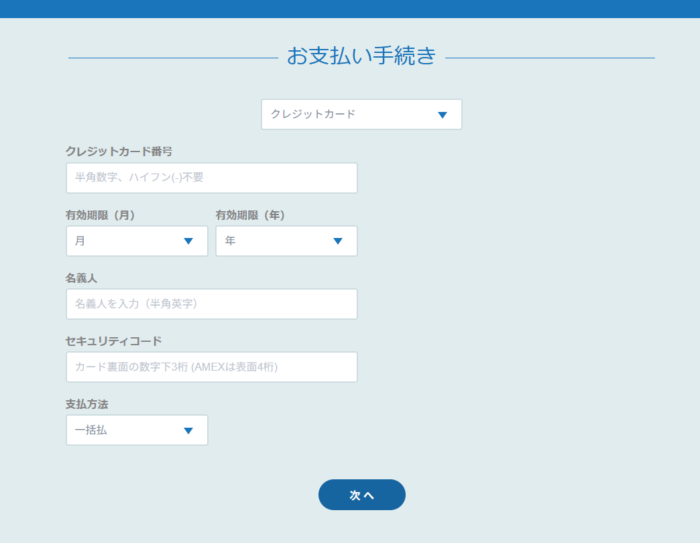Open the クレジットカード payment type dropdown
The image size is (700, 543).
point(350,114)
